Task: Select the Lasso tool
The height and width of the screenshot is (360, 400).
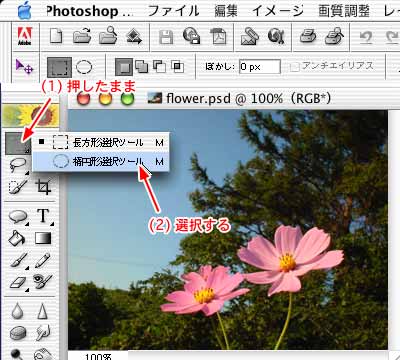Action: (x=17, y=165)
